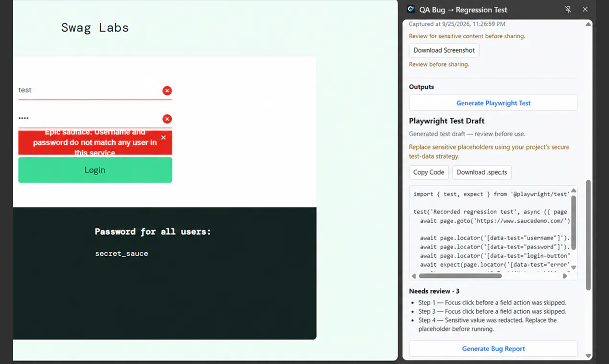The image size is (609, 364).
Task: Click the 'Captured at 9/25/2026' timestamp
Action: [x=457, y=24]
